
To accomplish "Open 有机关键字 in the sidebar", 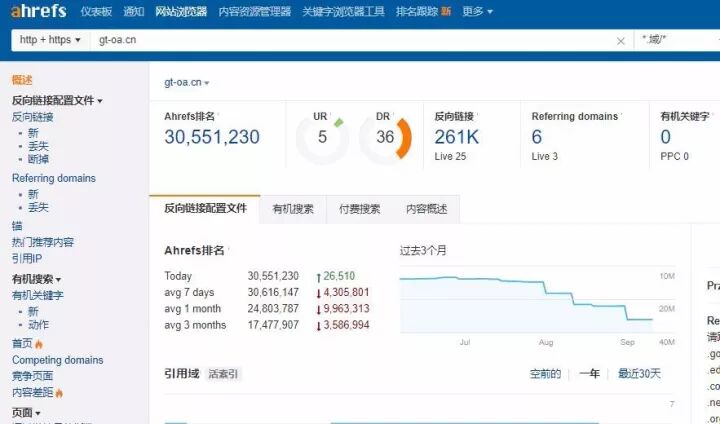I will [x=38, y=295].
